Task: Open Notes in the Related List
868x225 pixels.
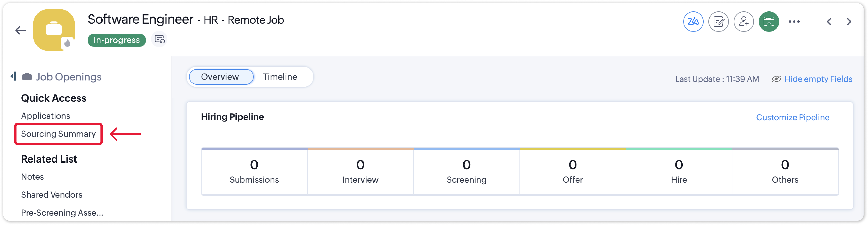Action: [32, 177]
